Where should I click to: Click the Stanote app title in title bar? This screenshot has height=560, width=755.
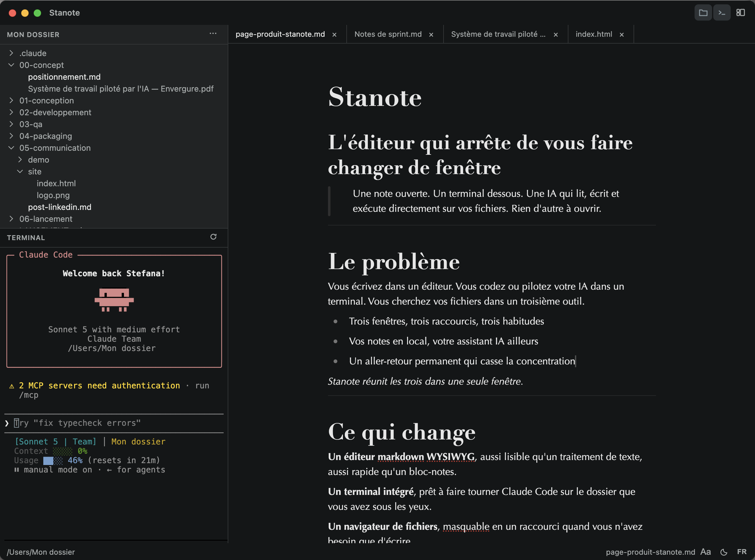coord(64,13)
